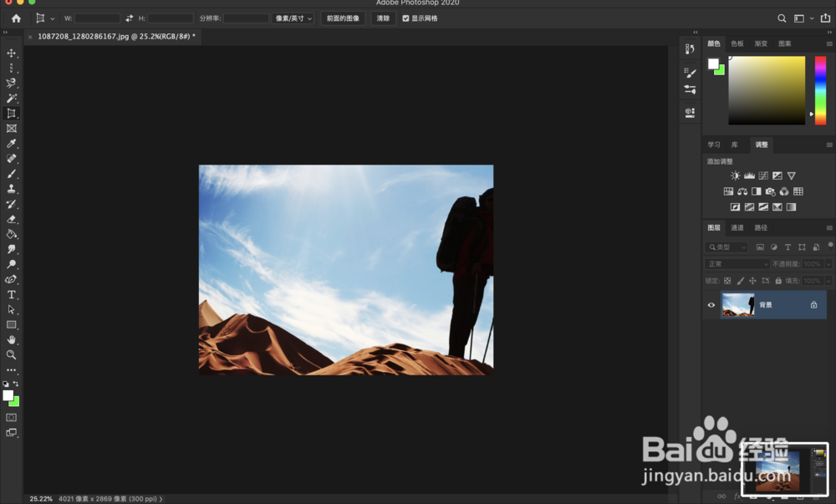Toggle the adjustment layer filter
836x504 pixels.
click(773, 247)
